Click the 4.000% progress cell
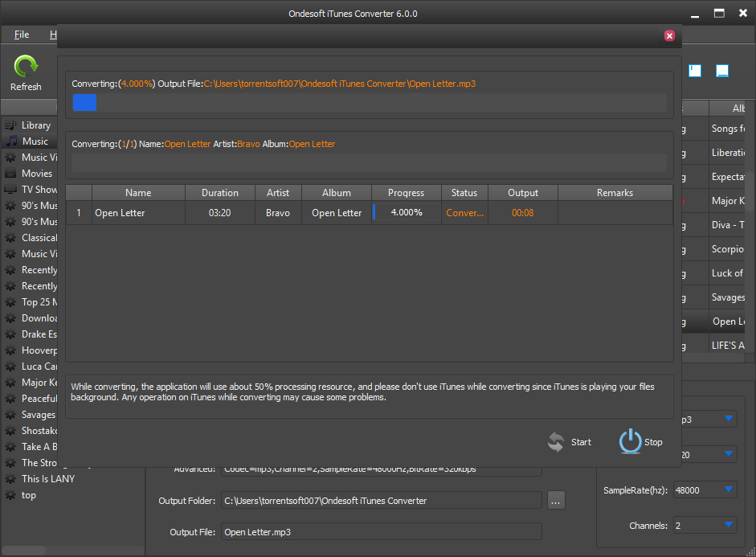 (407, 213)
